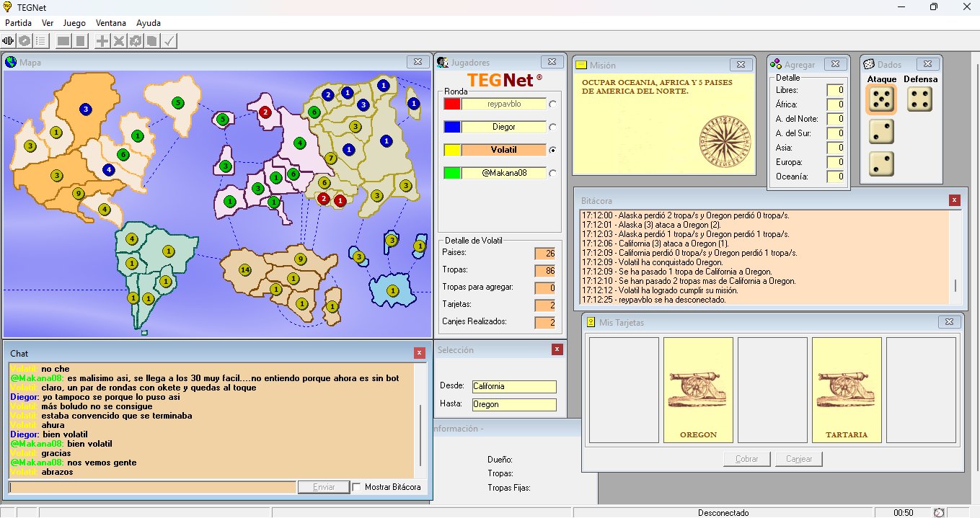Click the clock icon in the status bar
The image size is (980, 518).
click(939, 512)
